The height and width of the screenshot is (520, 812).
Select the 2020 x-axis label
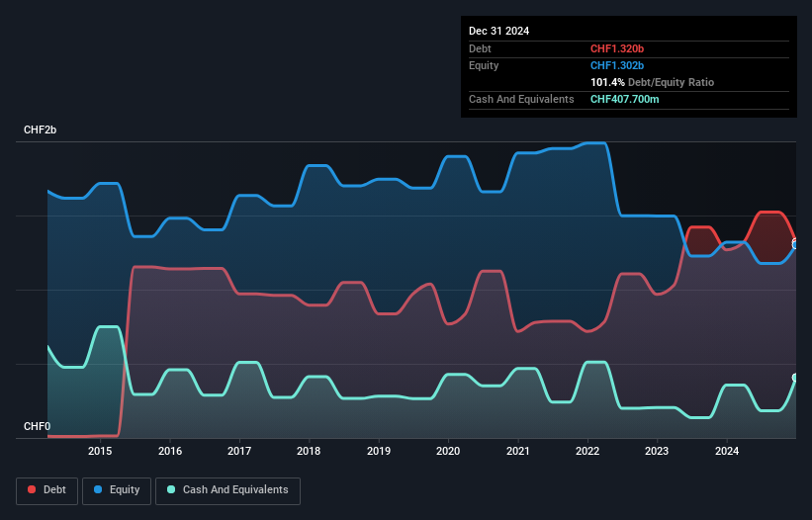click(448, 451)
